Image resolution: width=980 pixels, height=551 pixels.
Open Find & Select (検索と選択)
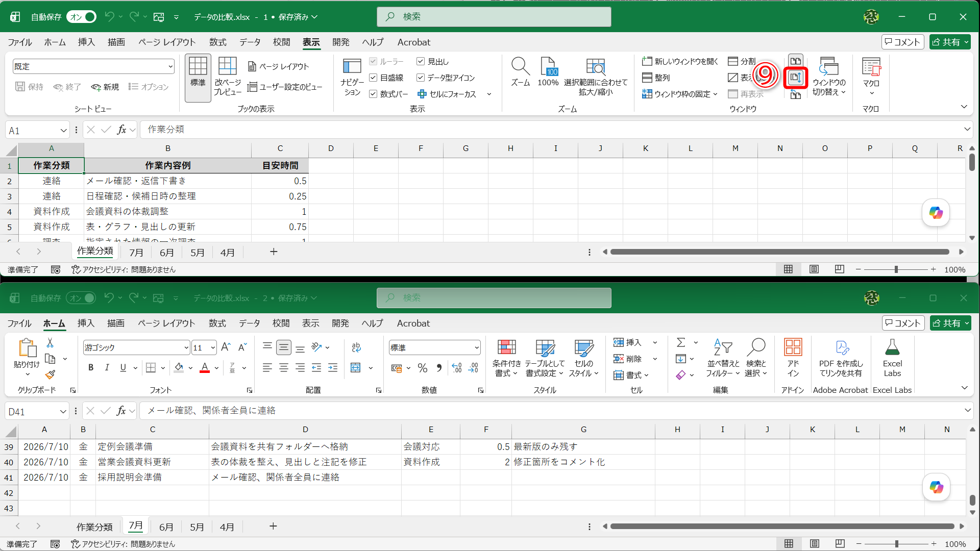tap(756, 358)
